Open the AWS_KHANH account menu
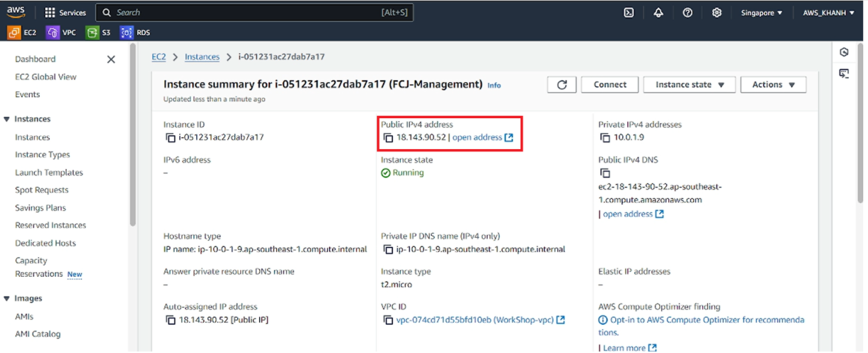 828,13
